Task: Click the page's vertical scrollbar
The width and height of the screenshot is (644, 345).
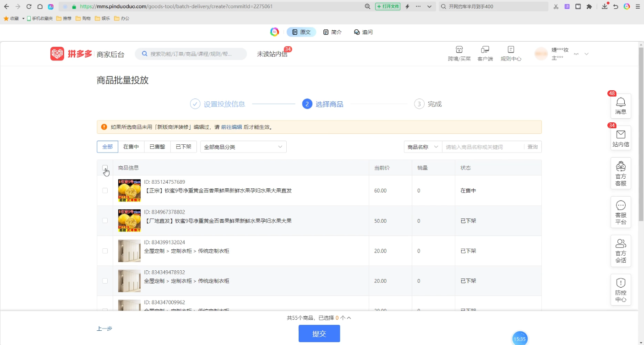Action: [641, 137]
